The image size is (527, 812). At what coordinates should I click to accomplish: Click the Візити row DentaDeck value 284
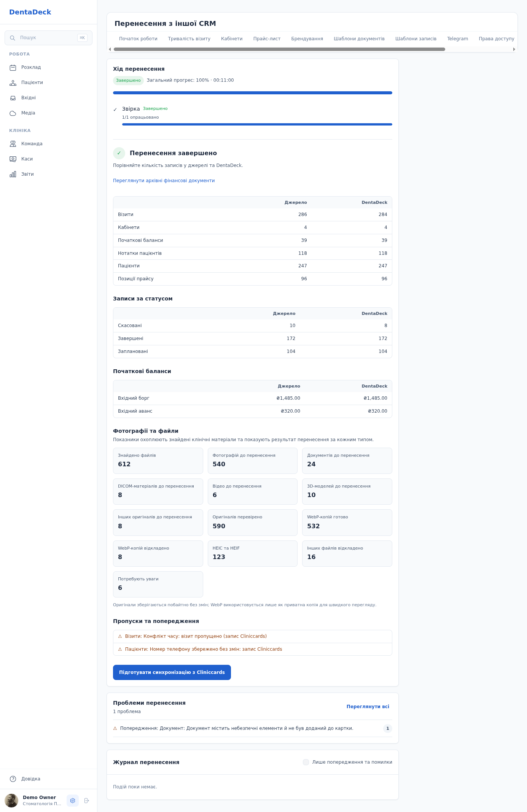click(x=383, y=215)
